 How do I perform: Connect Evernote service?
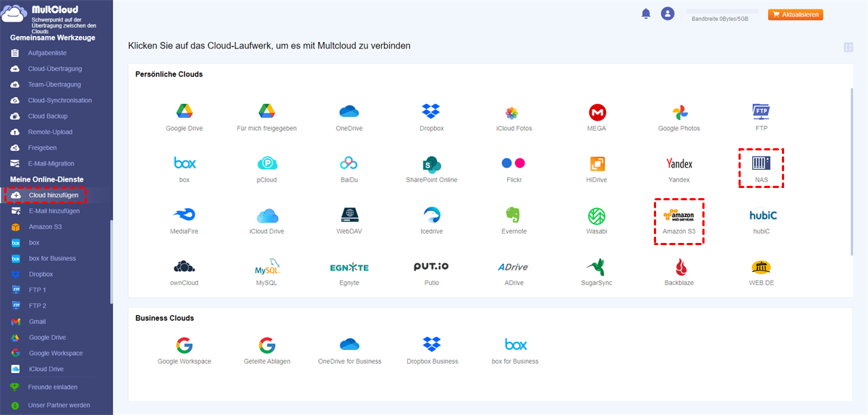click(x=514, y=215)
